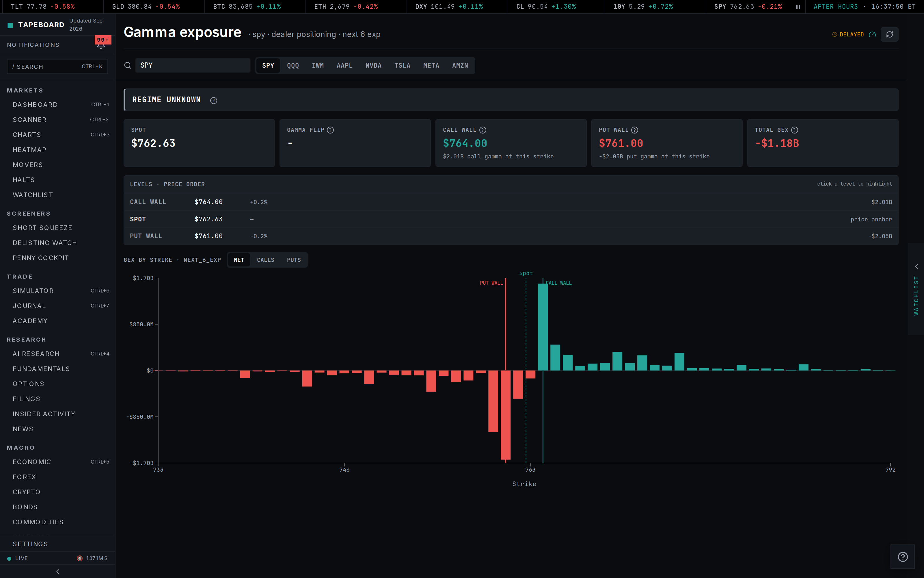The width and height of the screenshot is (924, 578).
Task: Open Heatmap page
Action: [x=58, y=150]
